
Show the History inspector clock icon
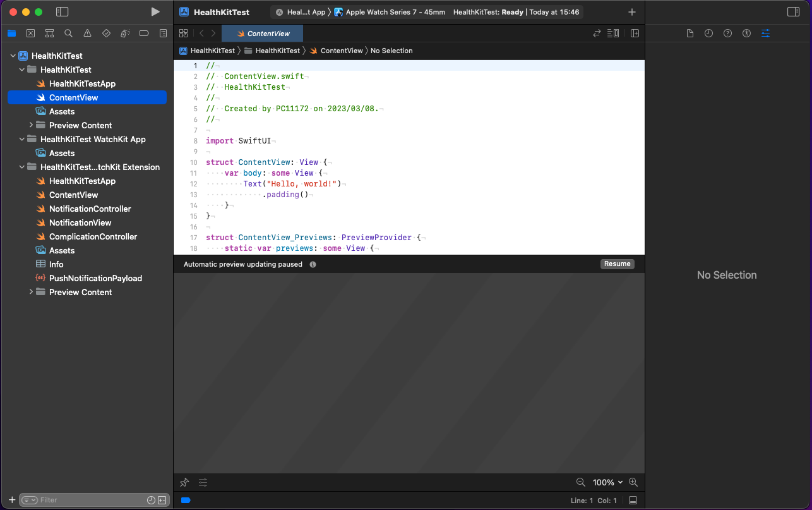click(708, 33)
